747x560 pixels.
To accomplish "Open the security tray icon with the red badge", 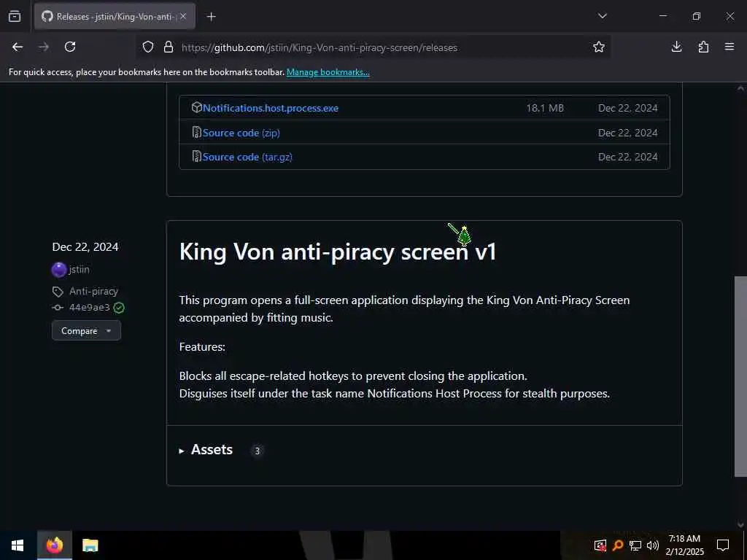I will (600, 545).
